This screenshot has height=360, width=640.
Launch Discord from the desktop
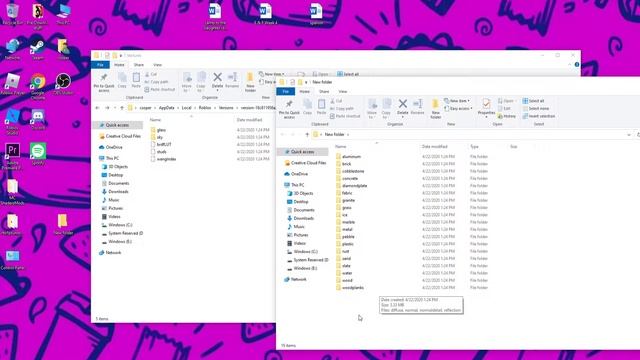38,119
